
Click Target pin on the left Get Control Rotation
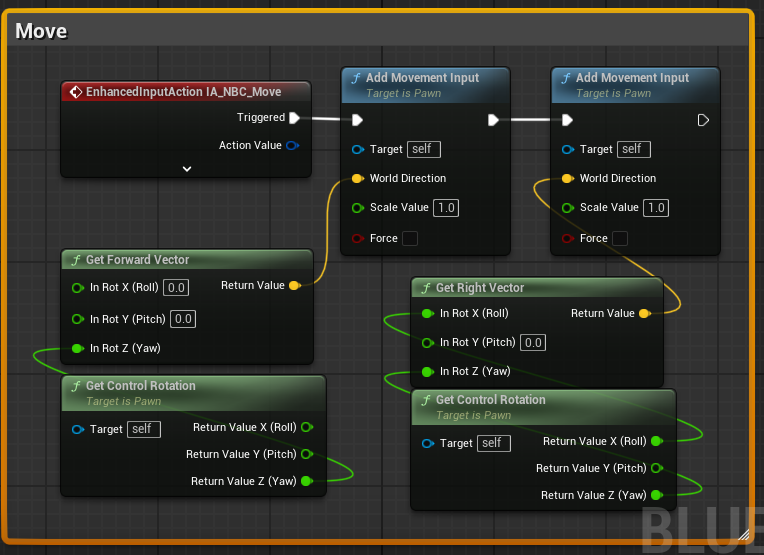coord(77,429)
